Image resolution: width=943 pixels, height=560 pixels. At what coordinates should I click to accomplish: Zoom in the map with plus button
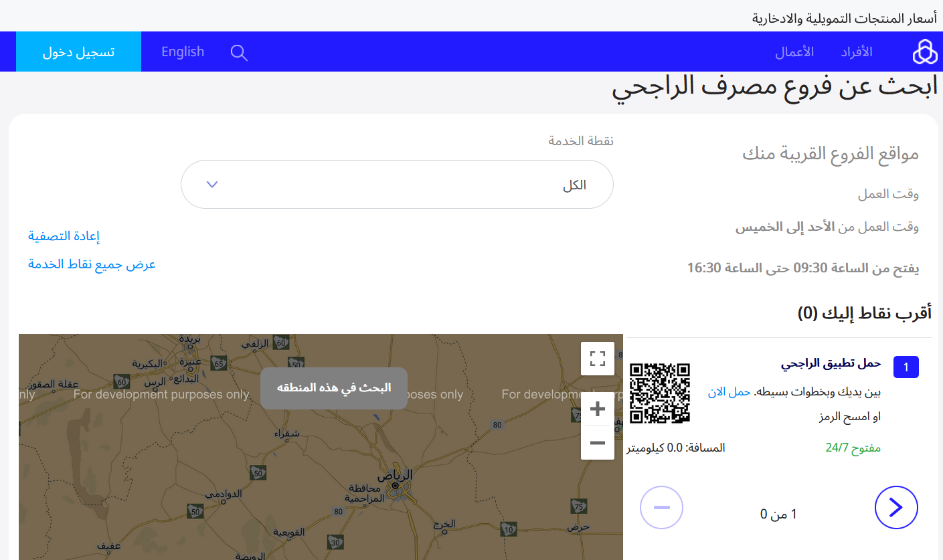tap(598, 409)
